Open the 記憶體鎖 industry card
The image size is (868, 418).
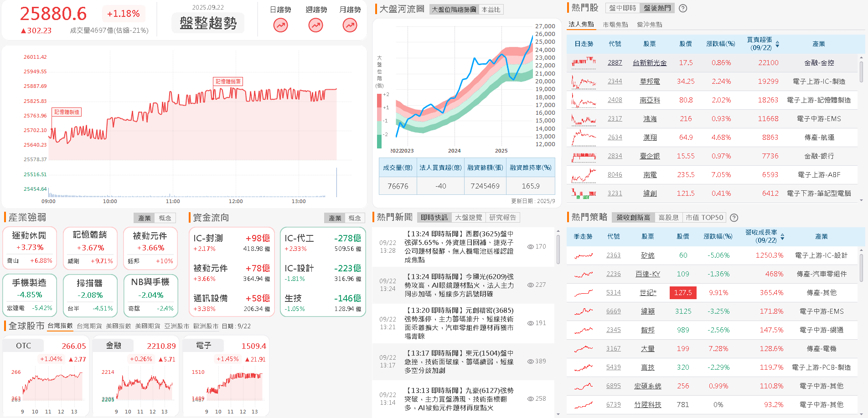coord(90,248)
